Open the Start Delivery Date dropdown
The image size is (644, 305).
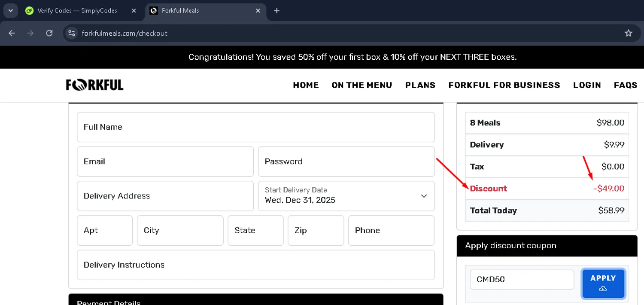pyautogui.click(x=346, y=196)
